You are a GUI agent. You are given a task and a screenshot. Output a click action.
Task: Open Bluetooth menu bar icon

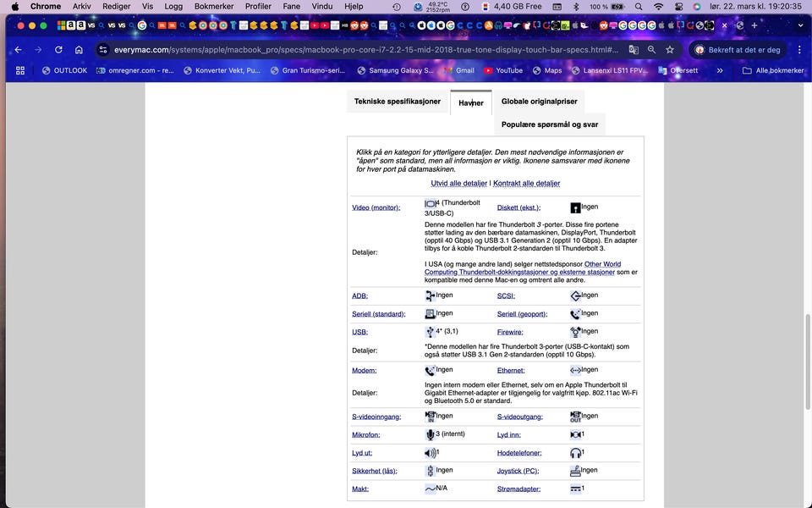[x=576, y=7]
